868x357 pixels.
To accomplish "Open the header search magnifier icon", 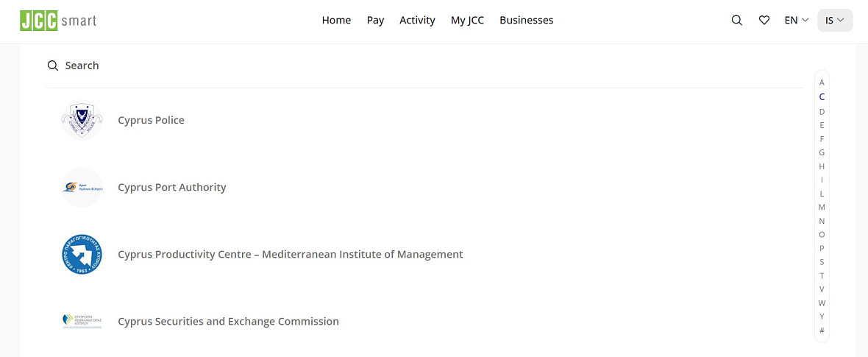I will pos(737,21).
